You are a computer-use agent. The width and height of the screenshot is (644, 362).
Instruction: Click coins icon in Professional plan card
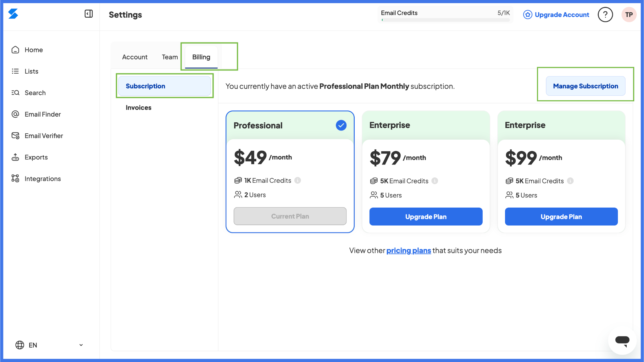click(238, 180)
